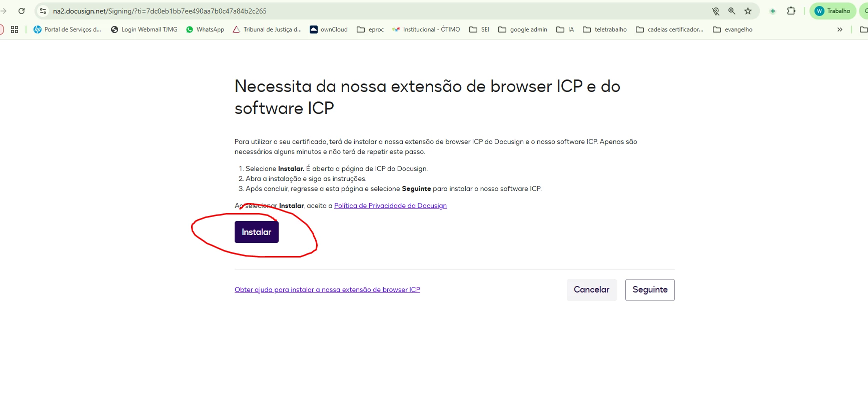Open the apps grid icon in bookmarks bar
This screenshot has width=868, height=417.
point(15,29)
